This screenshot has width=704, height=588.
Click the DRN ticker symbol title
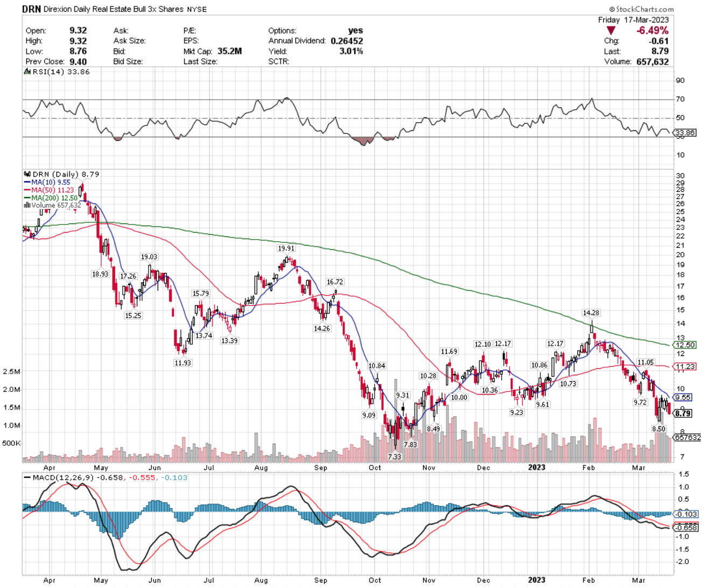31,9
